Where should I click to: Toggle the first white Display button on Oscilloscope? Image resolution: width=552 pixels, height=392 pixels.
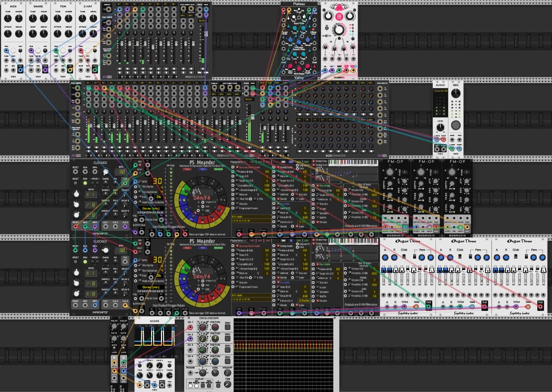point(191,386)
